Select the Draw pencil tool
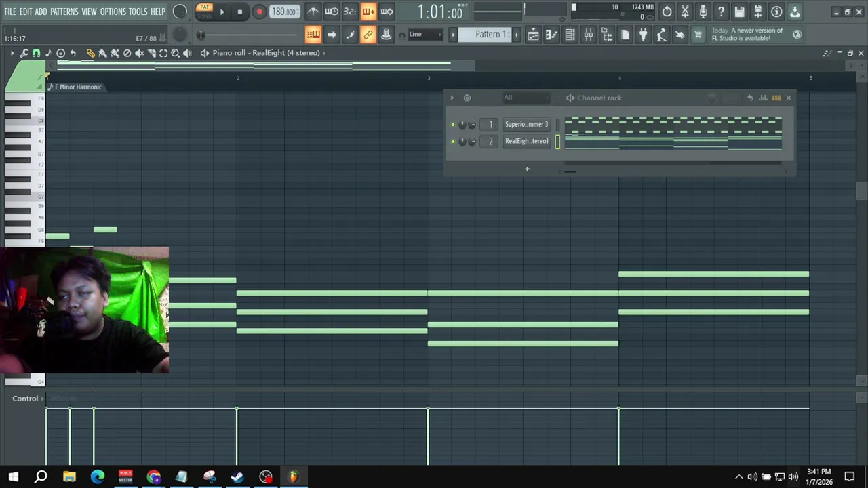Image resolution: width=868 pixels, height=488 pixels. (90, 53)
